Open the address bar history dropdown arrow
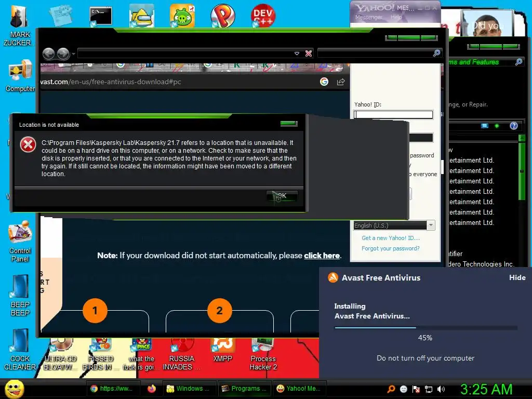The image size is (532, 399). click(x=297, y=54)
